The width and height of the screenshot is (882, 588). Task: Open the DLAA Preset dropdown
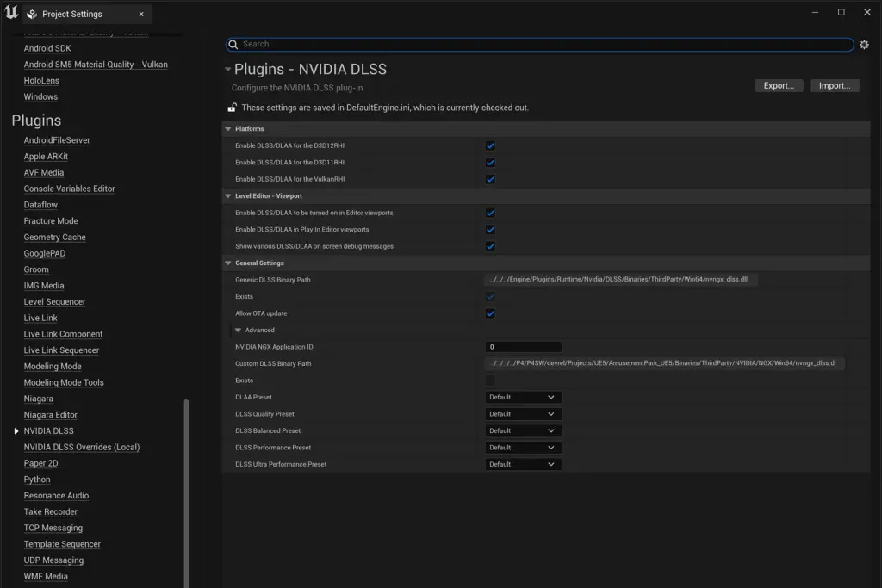pos(523,398)
